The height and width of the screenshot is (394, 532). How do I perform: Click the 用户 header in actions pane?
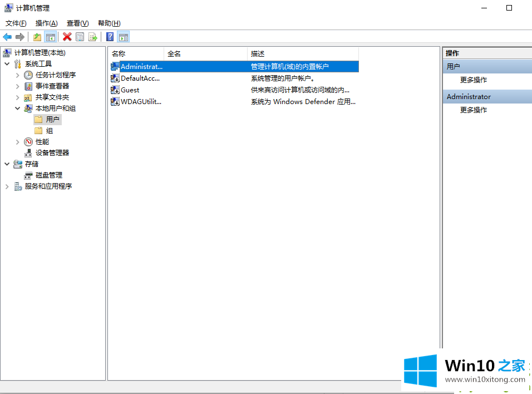tap(487, 67)
